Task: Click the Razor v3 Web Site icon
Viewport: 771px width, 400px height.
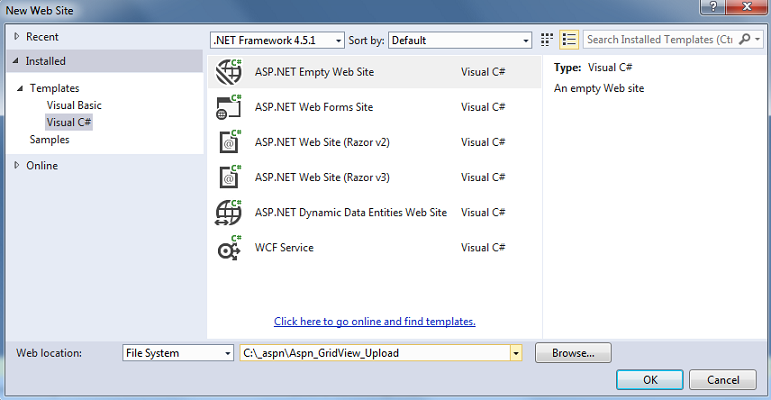Action: click(230, 177)
